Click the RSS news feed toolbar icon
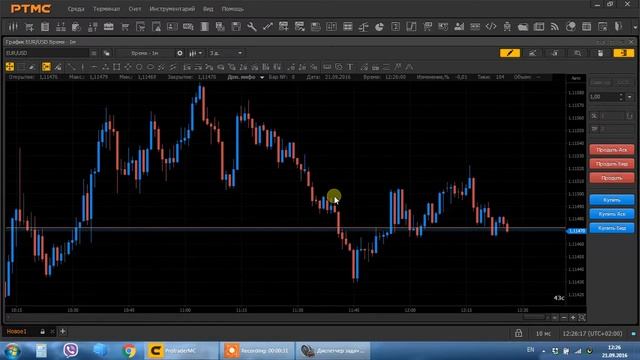Screen dimensions: 640x360 (x=555, y=27)
